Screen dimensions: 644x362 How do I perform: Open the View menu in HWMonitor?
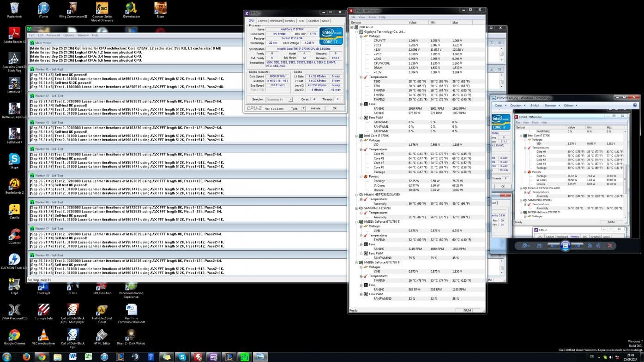361,17
